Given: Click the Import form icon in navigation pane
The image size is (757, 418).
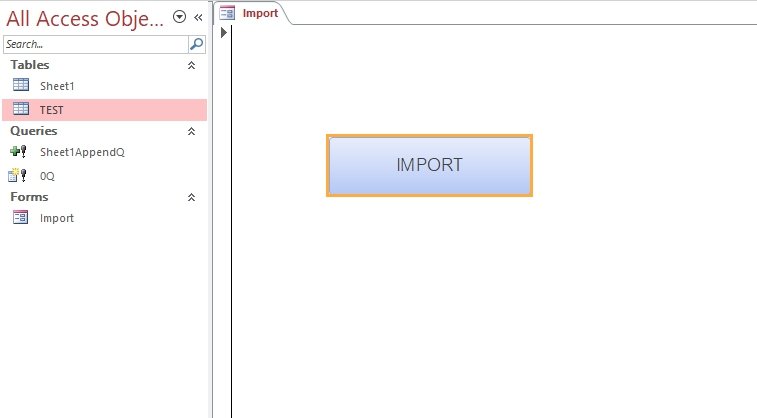Looking at the screenshot, I should (x=20, y=217).
